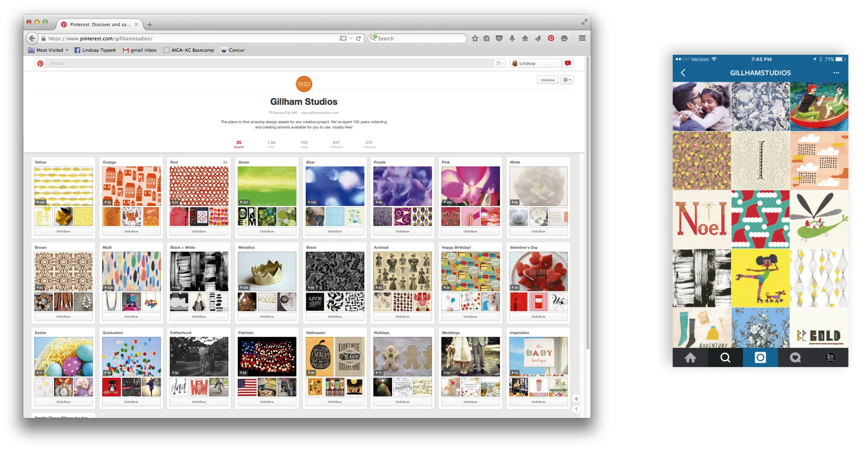Tap the Instagram activity heart tab icon
This screenshot has height=453, width=868.
[x=795, y=358]
